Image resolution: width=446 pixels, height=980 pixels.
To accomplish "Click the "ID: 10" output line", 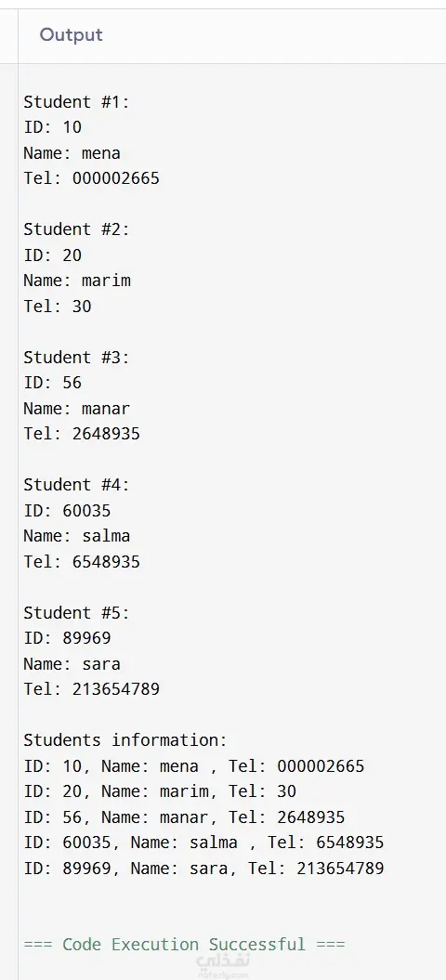I will point(53,127).
